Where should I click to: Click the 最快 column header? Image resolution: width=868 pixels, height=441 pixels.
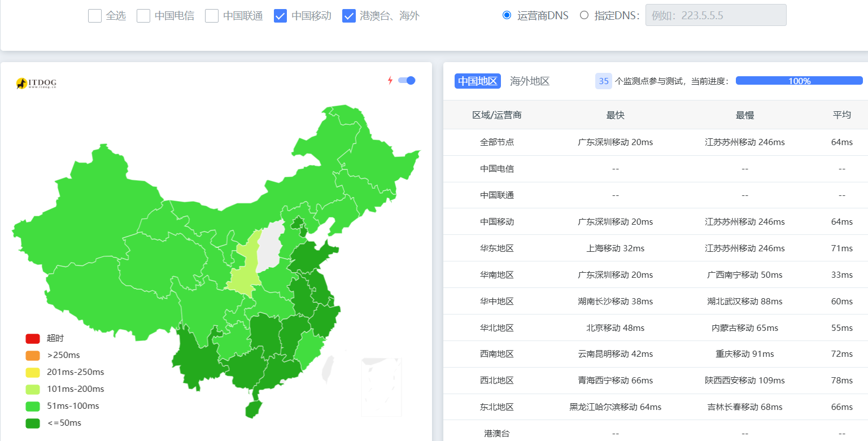click(616, 115)
